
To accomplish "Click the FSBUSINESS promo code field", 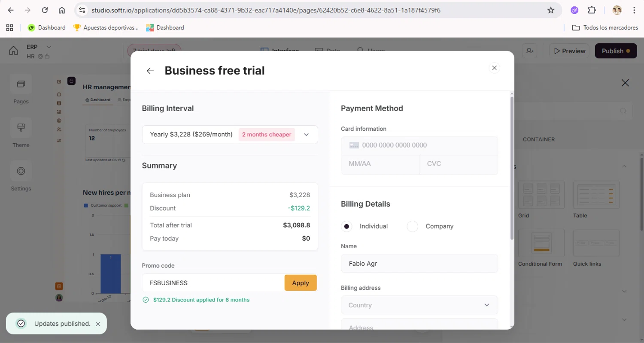I will click(x=213, y=283).
